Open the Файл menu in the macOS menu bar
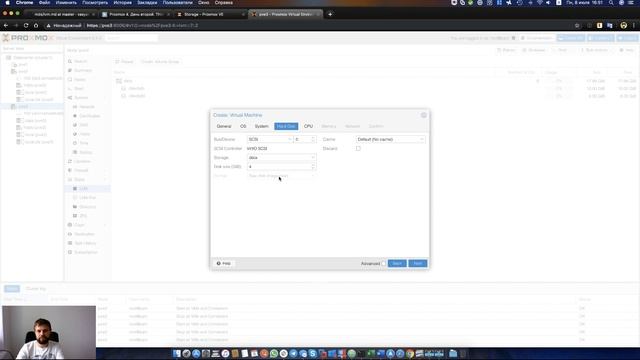This screenshot has width=640, height=360. [44, 3]
